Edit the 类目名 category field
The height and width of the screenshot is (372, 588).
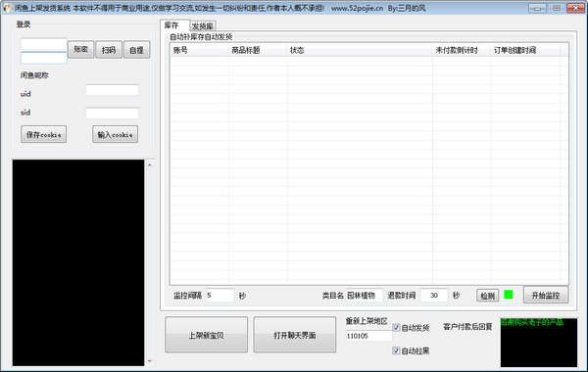pyautogui.click(x=364, y=296)
